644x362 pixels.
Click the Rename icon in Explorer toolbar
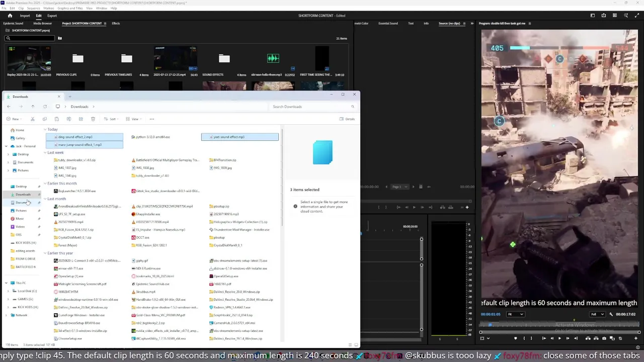click(x=68, y=119)
